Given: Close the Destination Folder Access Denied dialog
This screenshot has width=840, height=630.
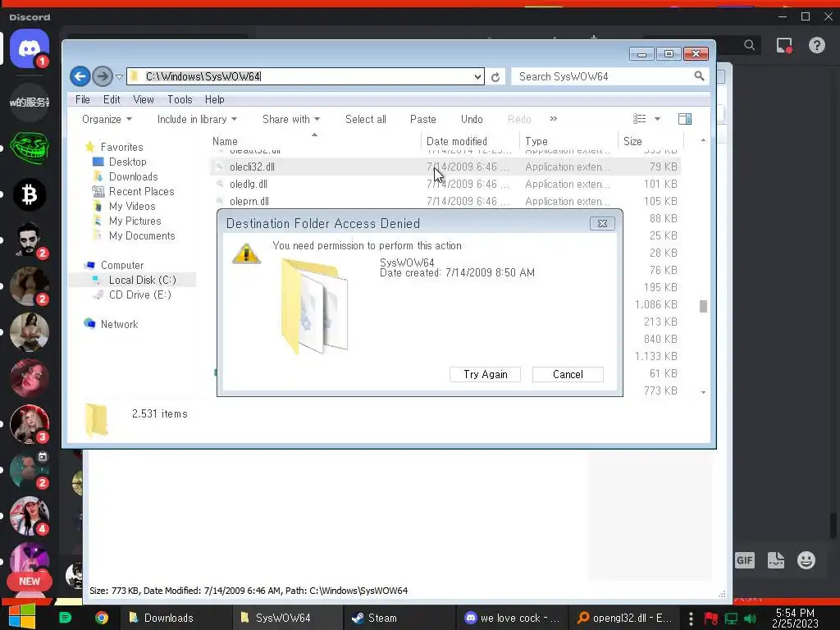Looking at the screenshot, I should [x=602, y=223].
